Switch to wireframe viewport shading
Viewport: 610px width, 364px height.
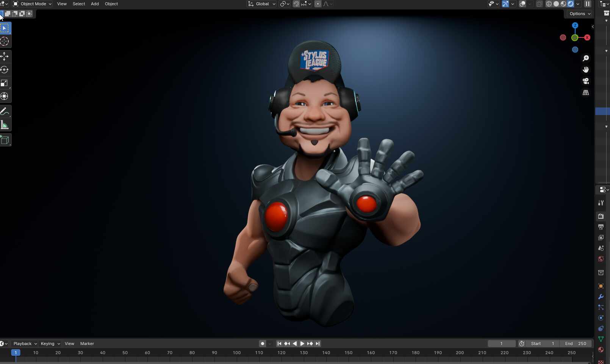[549, 4]
